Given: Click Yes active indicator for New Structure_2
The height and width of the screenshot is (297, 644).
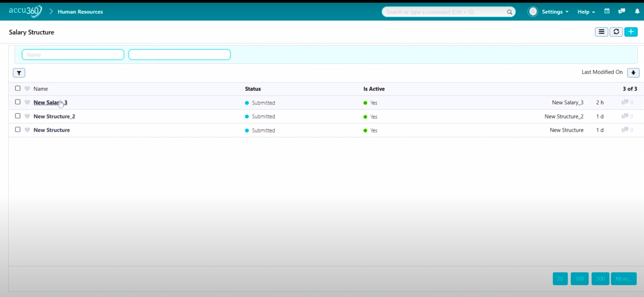Looking at the screenshot, I should coord(370,117).
